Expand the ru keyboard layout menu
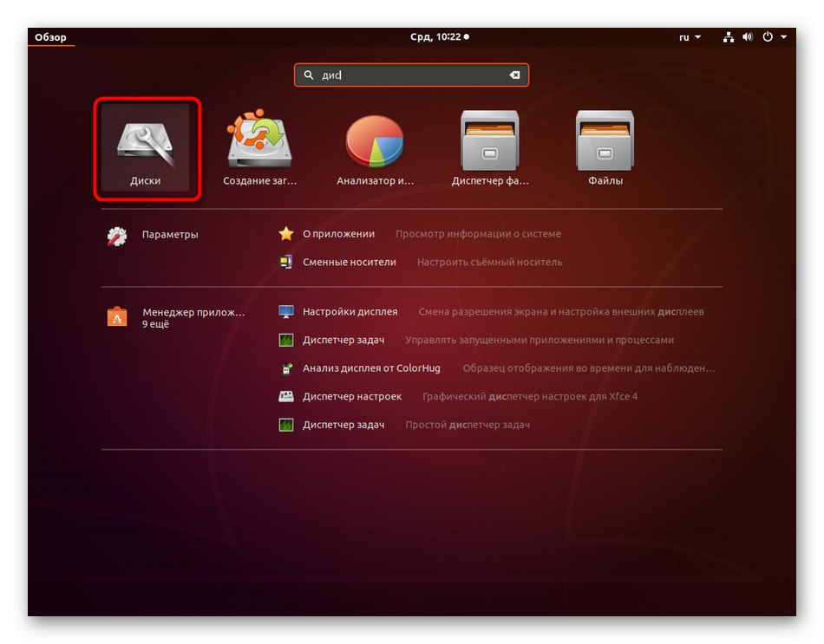 coord(690,37)
